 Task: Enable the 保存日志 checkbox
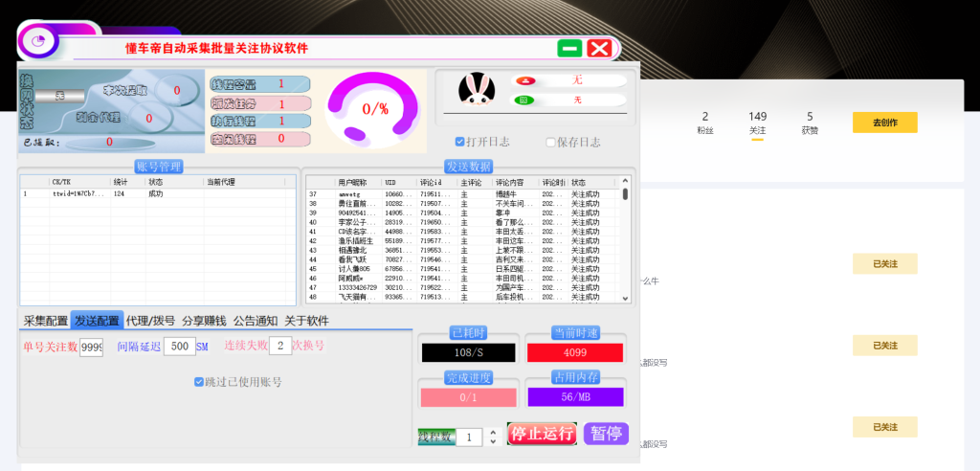coord(550,143)
